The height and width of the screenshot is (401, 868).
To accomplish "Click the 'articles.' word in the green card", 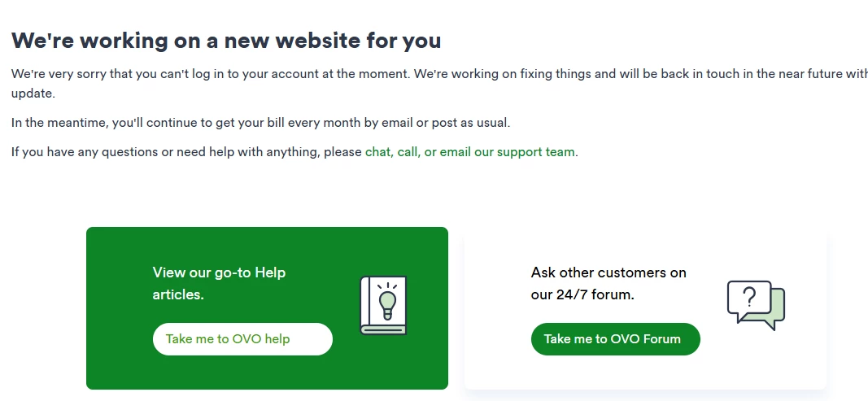I will point(178,294).
